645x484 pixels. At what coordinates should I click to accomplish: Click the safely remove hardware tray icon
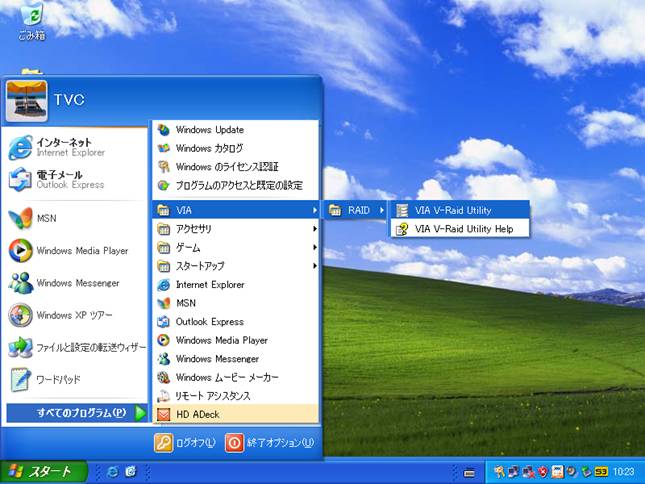point(586,472)
